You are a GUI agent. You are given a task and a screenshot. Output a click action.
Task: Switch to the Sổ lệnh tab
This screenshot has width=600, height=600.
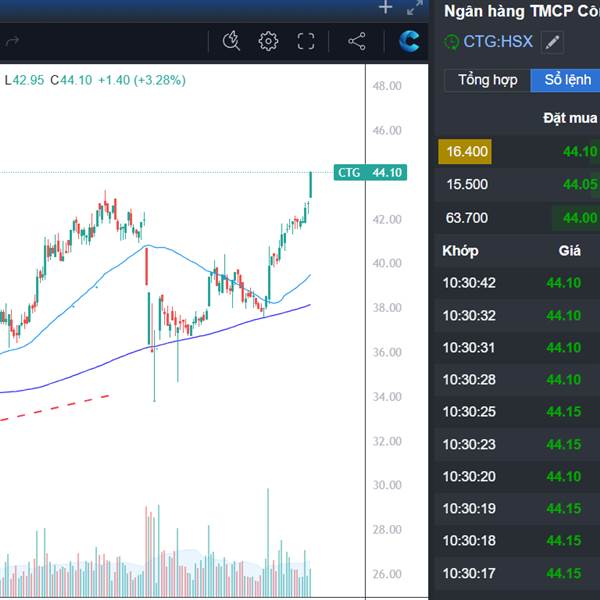coord(566,80)
